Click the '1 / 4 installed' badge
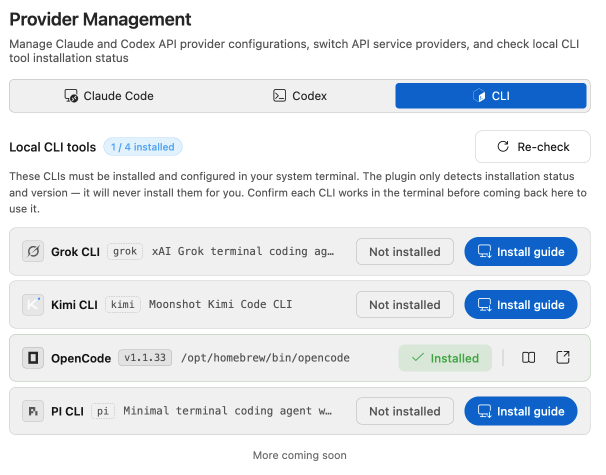Screen dimensions: 606x475 point(143,147)
